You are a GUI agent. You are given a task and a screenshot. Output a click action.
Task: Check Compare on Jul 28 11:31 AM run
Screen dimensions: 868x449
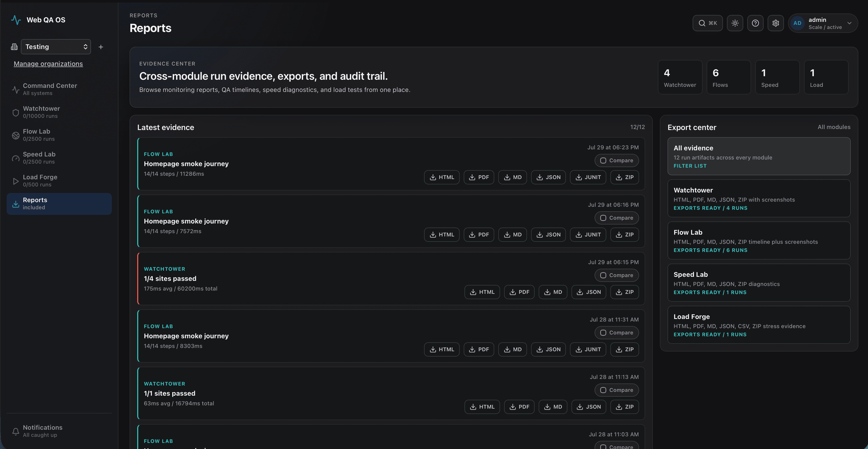[617, 333]
